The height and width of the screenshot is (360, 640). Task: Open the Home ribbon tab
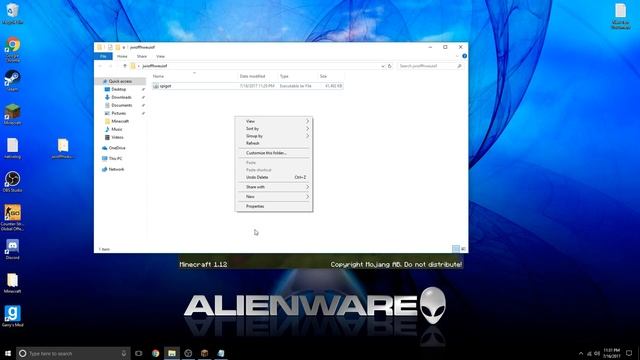(x=122, y=56)
